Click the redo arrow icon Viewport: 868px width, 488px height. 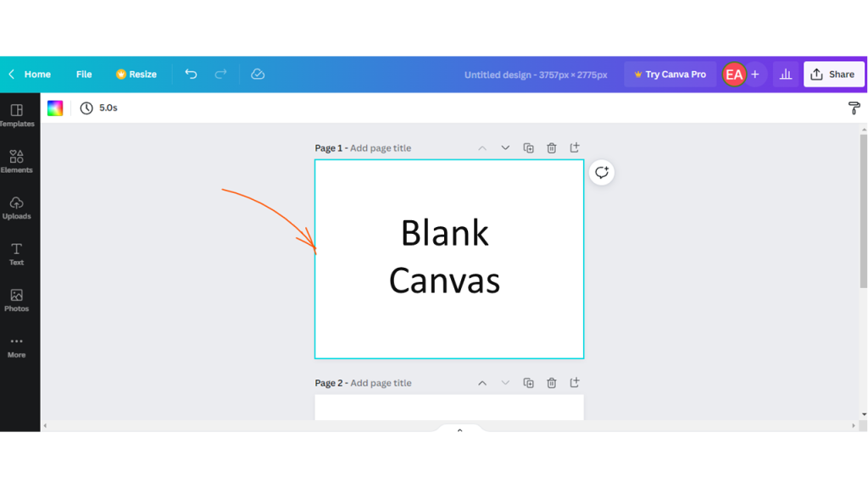tap(220, 75)
